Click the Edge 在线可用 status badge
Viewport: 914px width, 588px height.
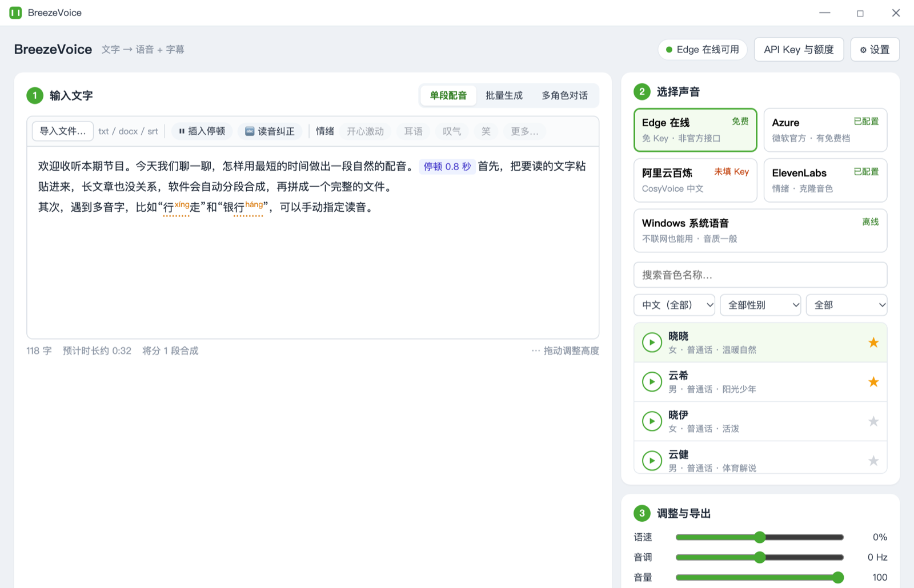(x=703, y=50)
